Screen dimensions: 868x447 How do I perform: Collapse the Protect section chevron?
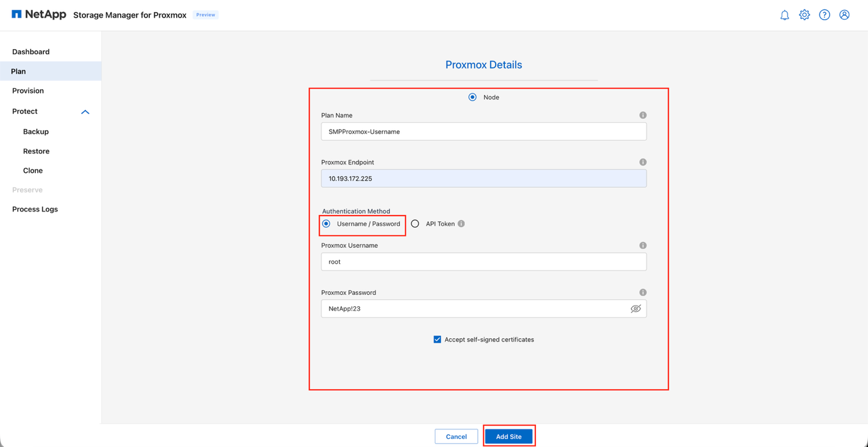click(85, 111)
